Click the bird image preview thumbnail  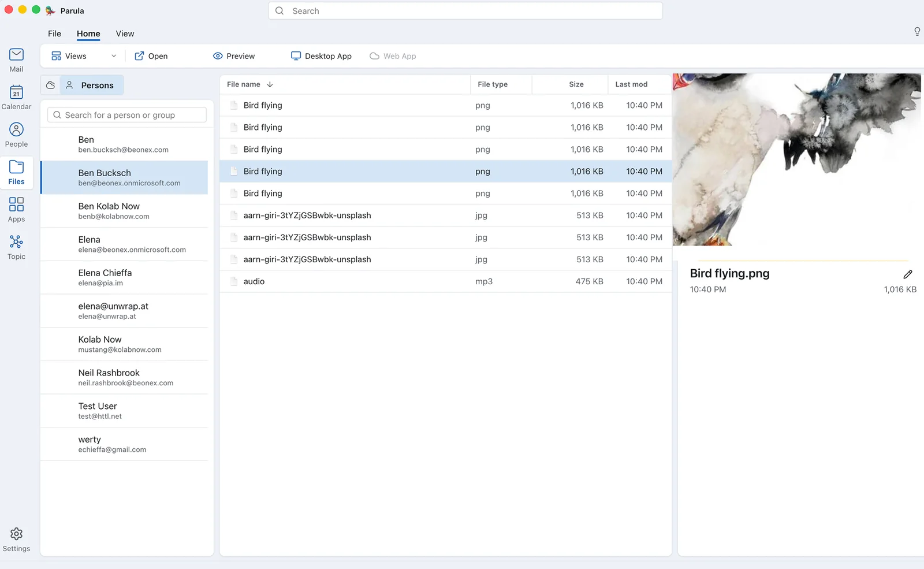click(x=797, y=159)
